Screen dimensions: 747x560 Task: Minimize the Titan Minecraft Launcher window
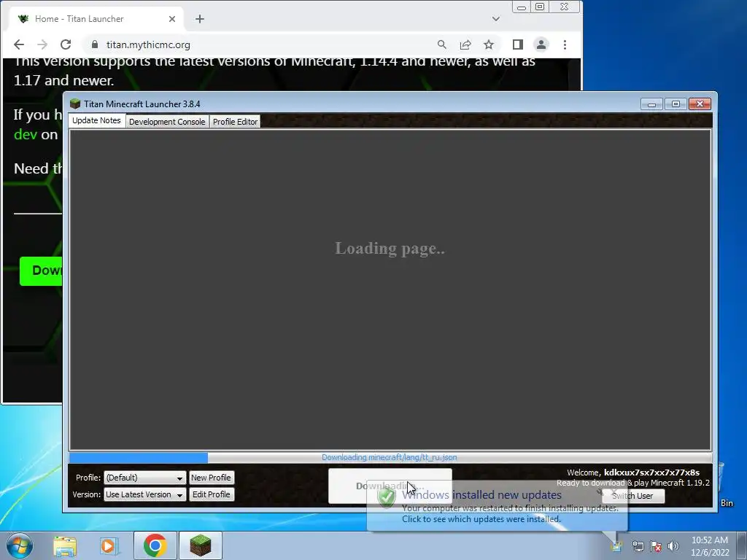point(651,104)
